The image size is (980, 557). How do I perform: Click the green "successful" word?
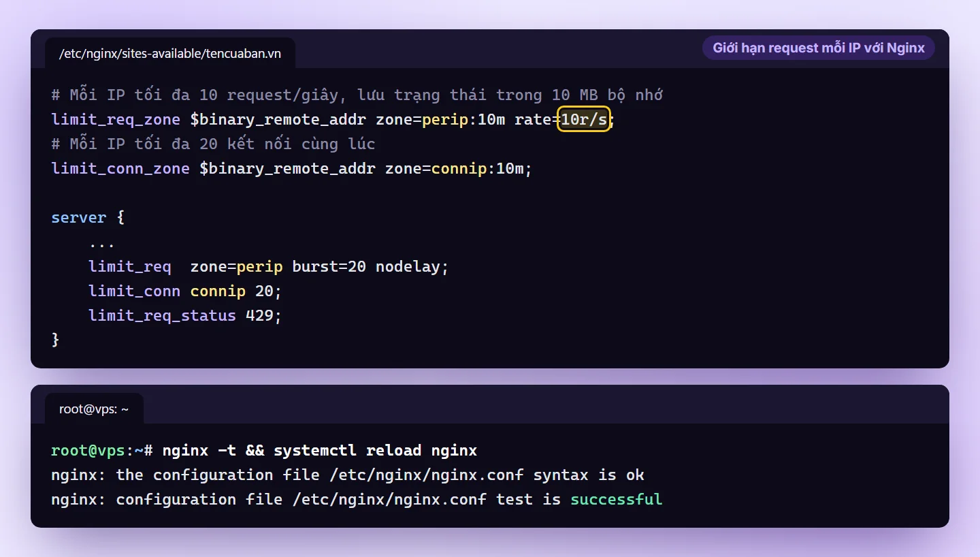click(x=617, y=500)
